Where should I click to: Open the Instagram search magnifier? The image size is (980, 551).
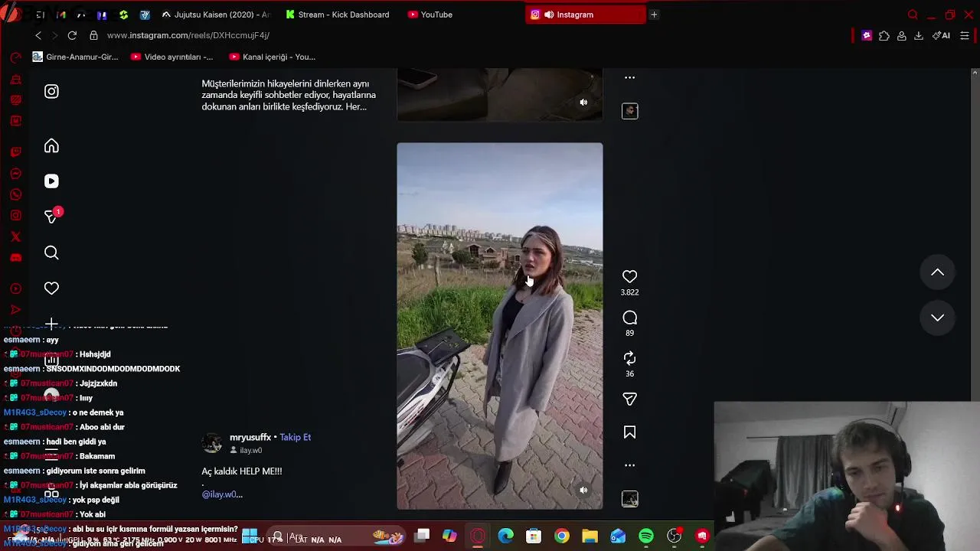(x=51, y=253)
